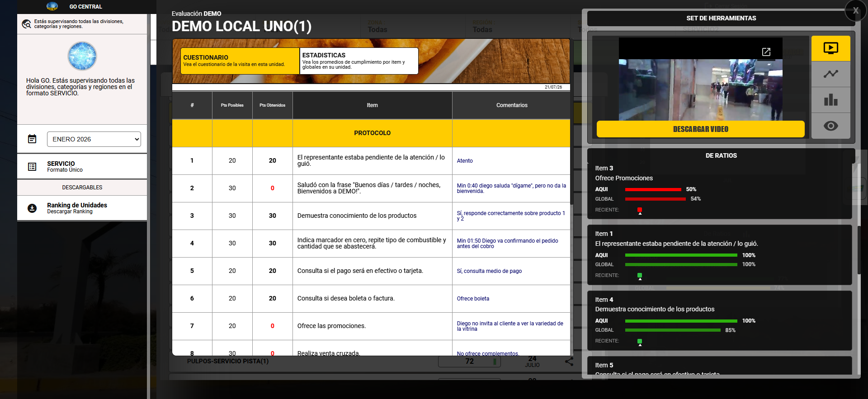Click item text 'Consulta si desea boleta o factura.'
Screen dimensions: 868x399
[x=346, y=299]
